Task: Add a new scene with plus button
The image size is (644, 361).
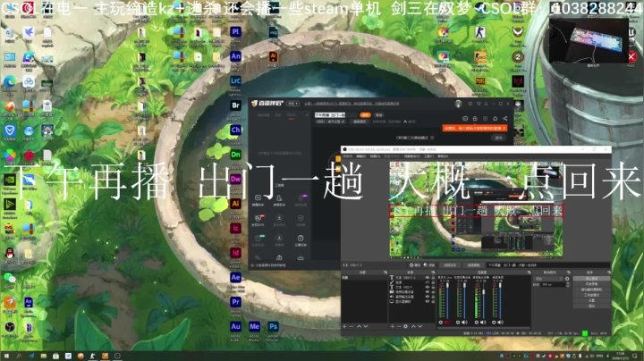Action: click(344, 326)
